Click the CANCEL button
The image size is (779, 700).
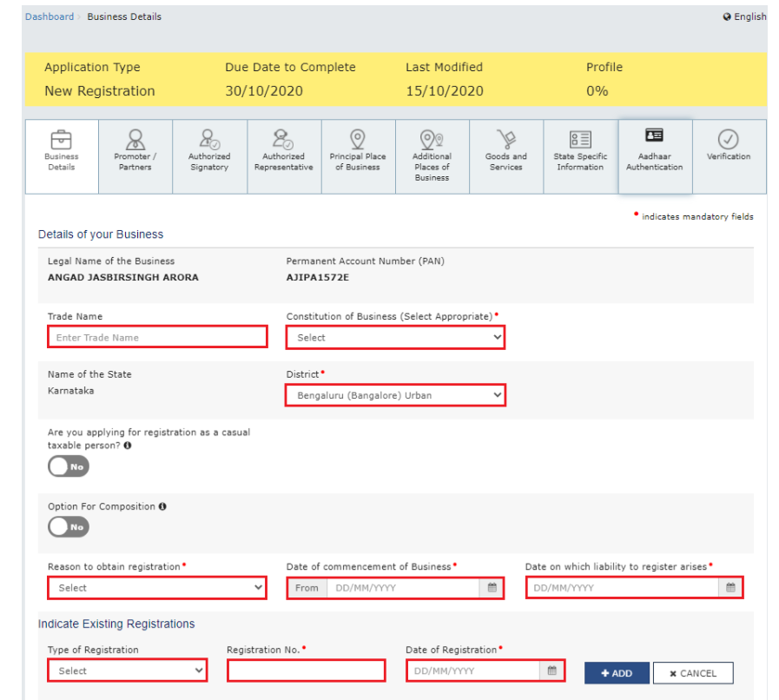(693, 673)
